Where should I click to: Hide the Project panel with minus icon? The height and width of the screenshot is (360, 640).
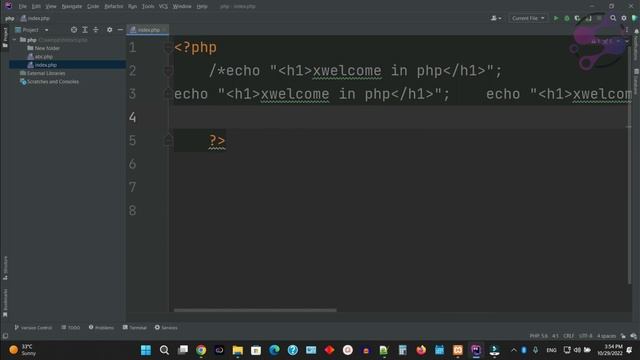120,30
